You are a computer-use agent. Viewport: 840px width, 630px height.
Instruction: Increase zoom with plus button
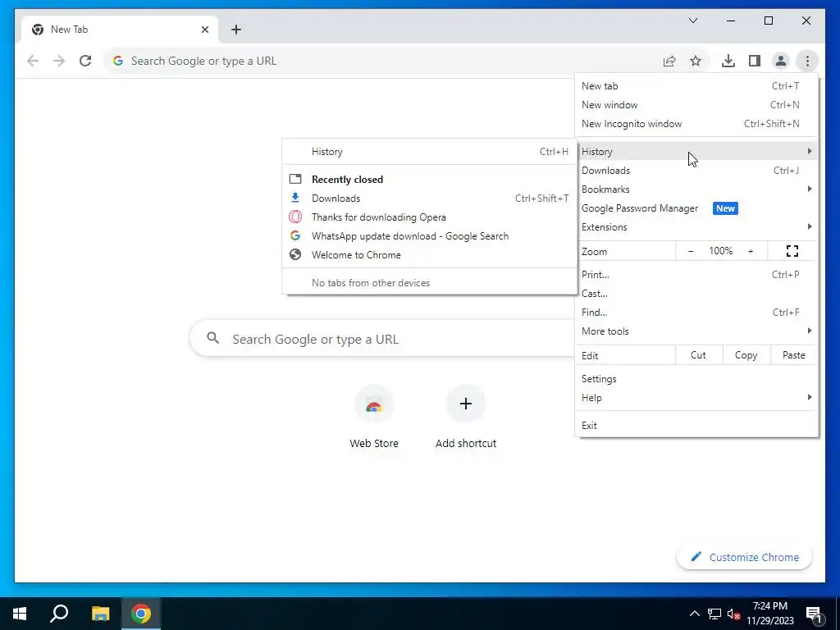point(751,251)
